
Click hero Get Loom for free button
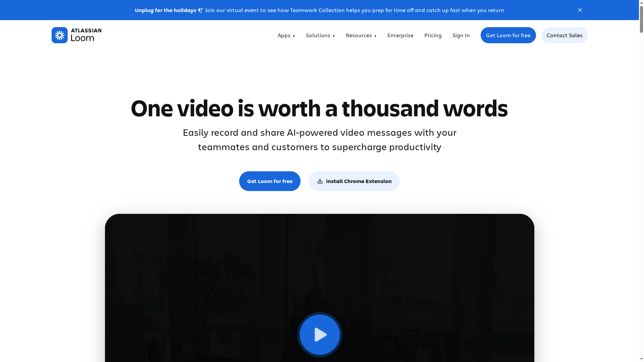point(270,181)
